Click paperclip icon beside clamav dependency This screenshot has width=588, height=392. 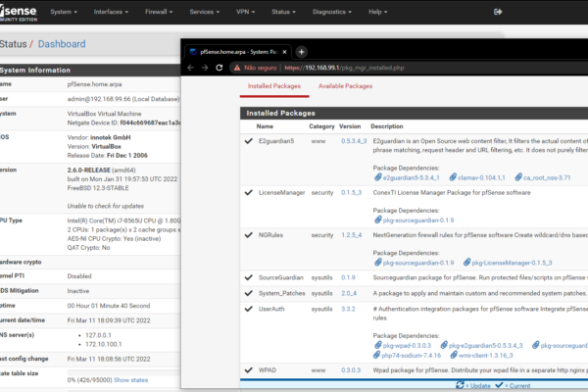[453, 177]
